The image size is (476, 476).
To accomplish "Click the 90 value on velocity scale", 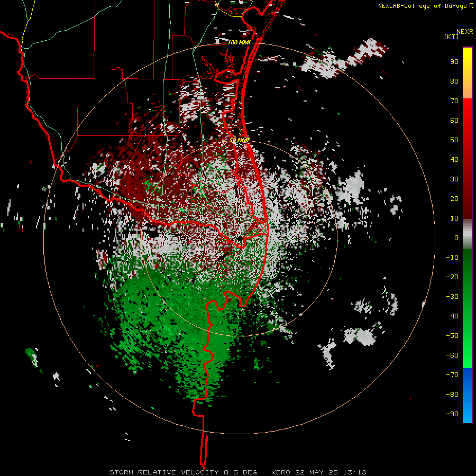I will point(454,62).
